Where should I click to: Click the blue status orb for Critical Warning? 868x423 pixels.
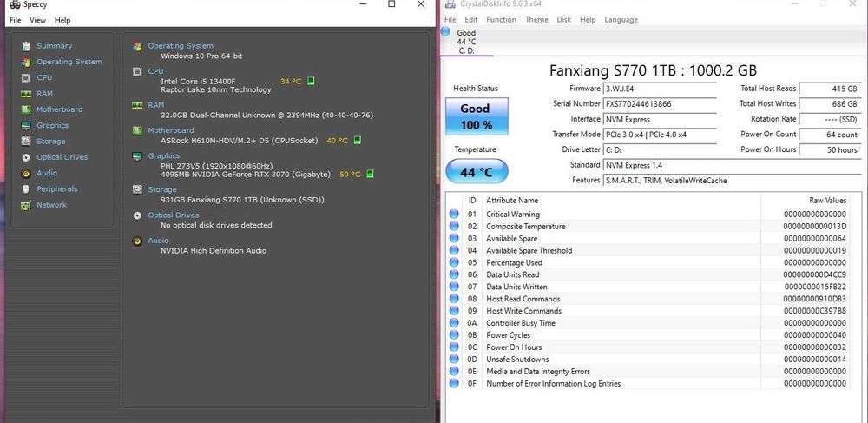point(454,214)
